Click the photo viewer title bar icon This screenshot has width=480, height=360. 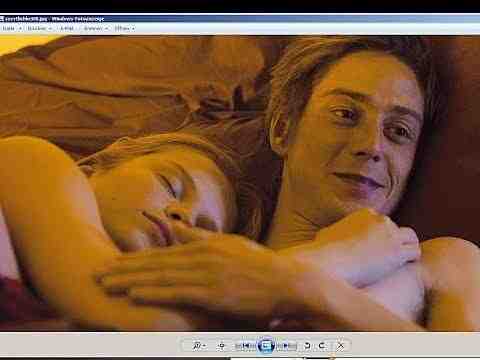click(x=2, y=19)
